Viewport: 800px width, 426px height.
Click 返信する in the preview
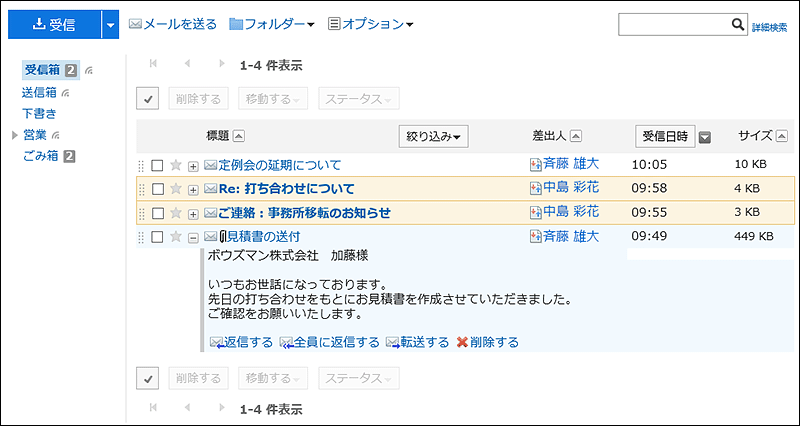tap(242, 342)
